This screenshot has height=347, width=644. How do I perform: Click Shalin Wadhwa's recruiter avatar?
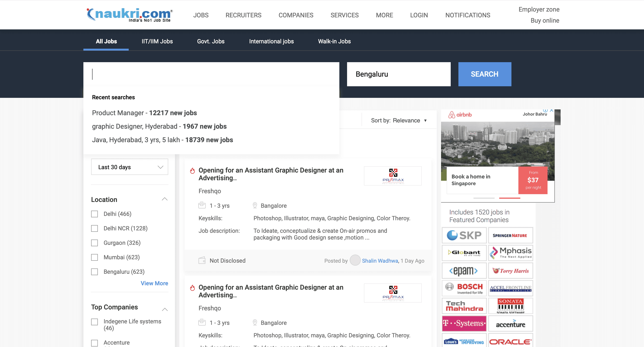[x=355, y=260]
